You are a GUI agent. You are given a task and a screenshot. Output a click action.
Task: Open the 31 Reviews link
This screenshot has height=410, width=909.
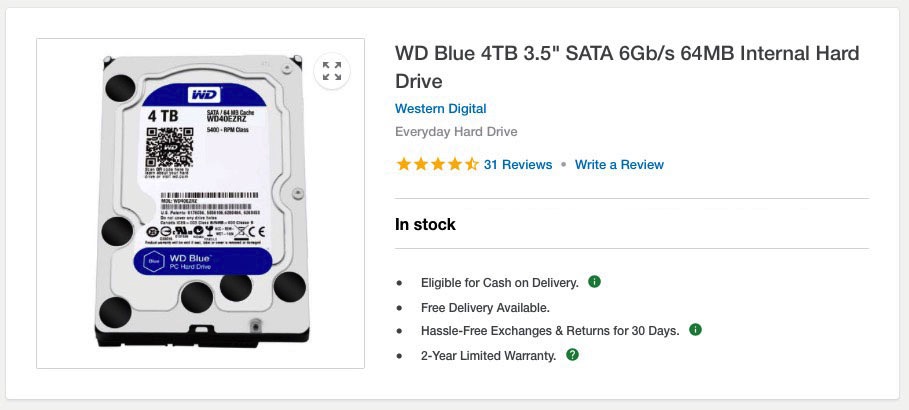[518, 164]
